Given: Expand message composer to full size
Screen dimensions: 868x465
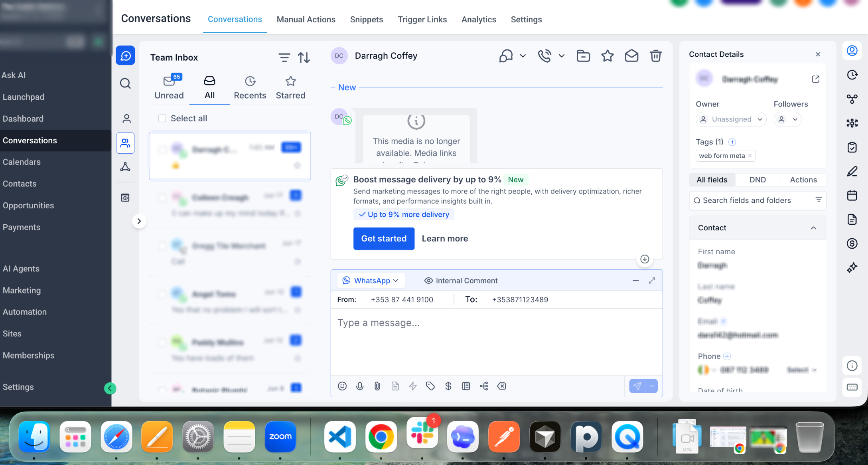Looking at the screenshot, I should 652,281.
